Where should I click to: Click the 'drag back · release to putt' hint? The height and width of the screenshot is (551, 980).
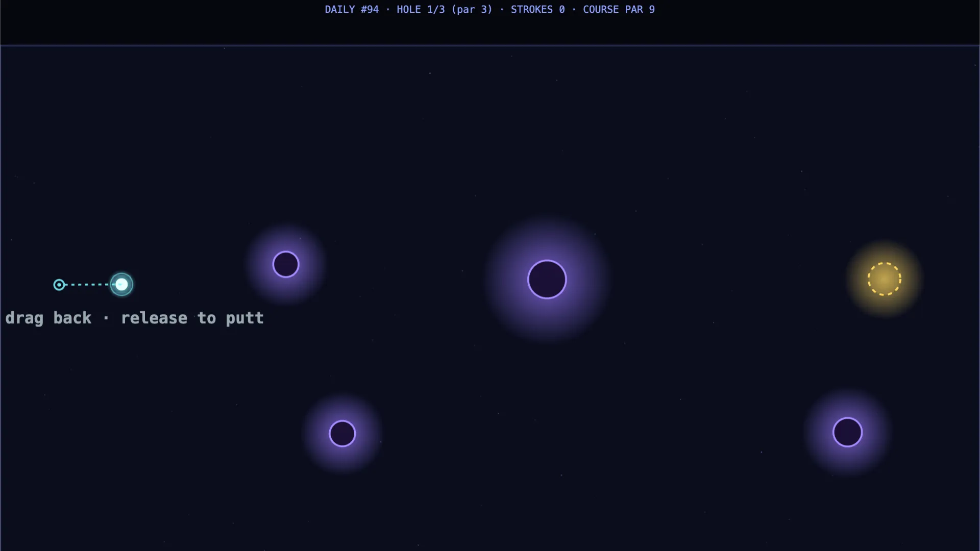tap(134, 318)
